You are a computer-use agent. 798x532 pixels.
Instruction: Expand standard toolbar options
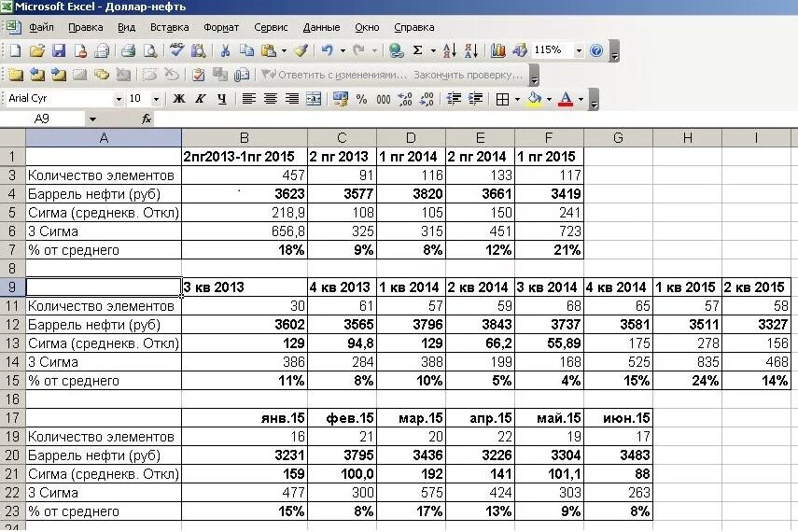[x=615, y=51]
